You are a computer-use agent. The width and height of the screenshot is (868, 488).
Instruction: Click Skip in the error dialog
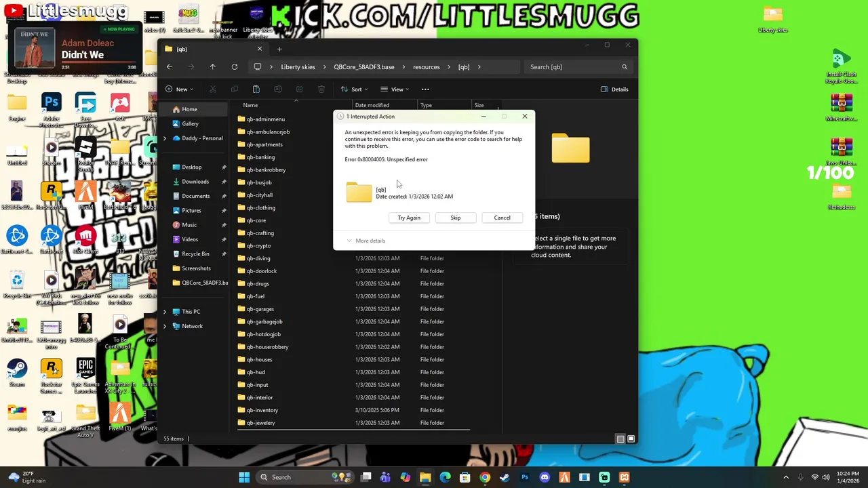click(456, 218)
